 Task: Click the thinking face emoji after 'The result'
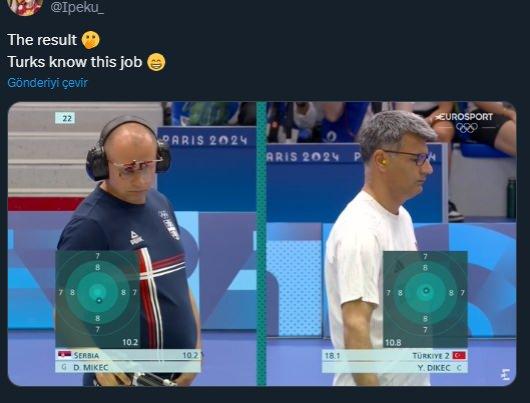pyautogui.click(x=91, y=40)
